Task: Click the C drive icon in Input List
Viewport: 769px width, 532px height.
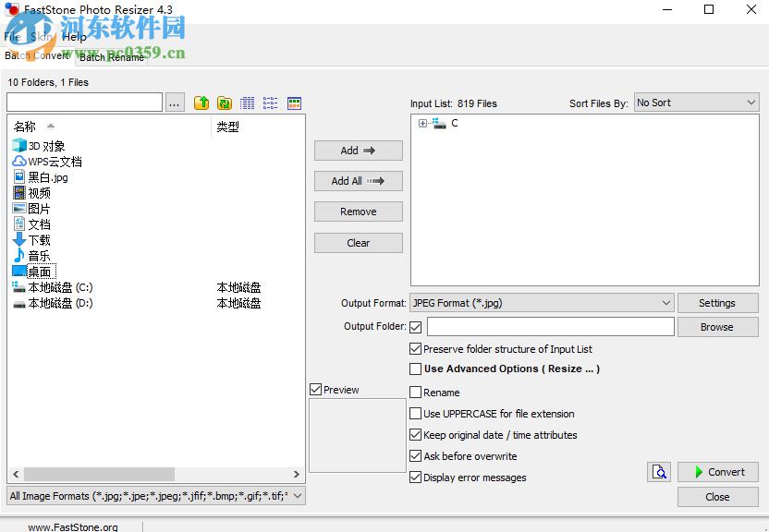Action: pos(439,124)
